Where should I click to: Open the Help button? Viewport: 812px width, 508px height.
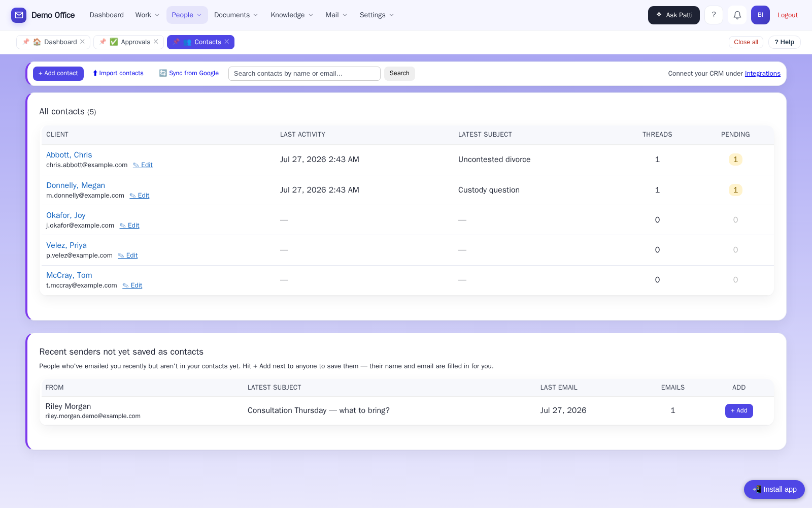coord(784,42)
